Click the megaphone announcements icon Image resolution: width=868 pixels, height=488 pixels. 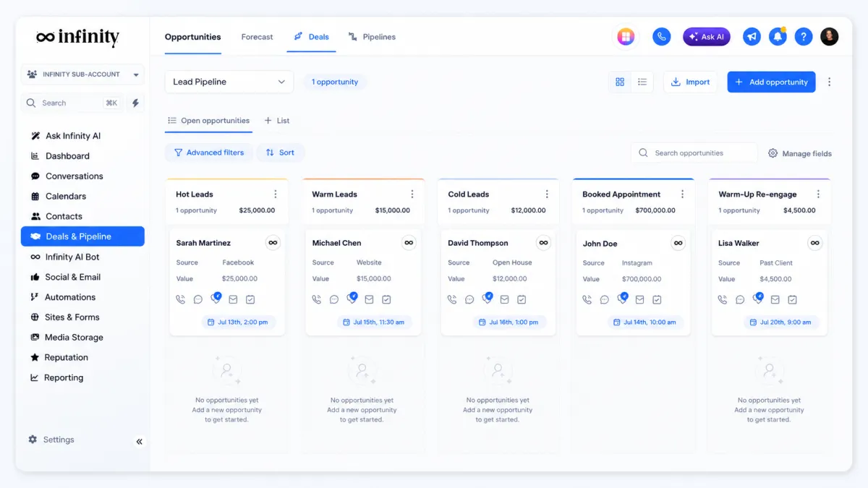(x=752, y=37)
